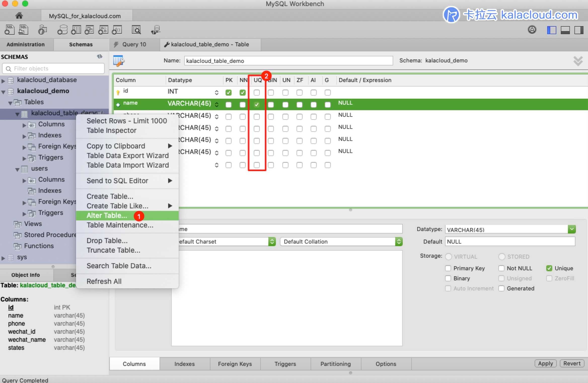Expand the kalacloud_database schema

[3, 81]
